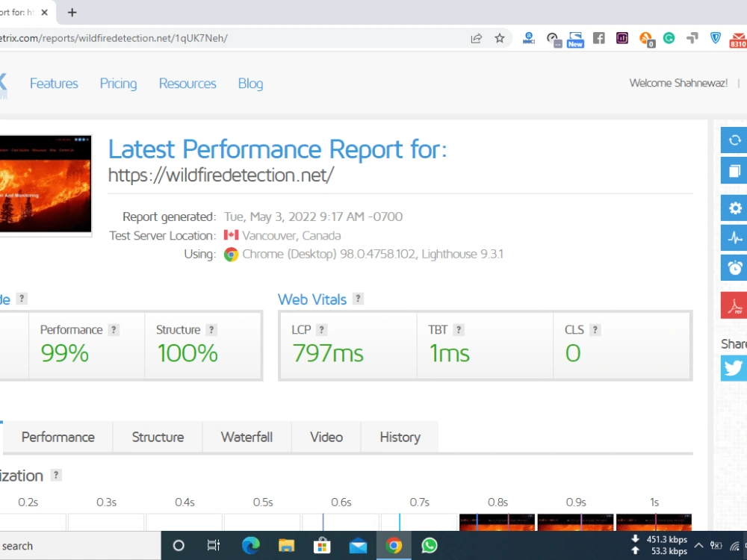747x560 pixels.
Task: Click the 99% Performance score
Action: point(64,353)
